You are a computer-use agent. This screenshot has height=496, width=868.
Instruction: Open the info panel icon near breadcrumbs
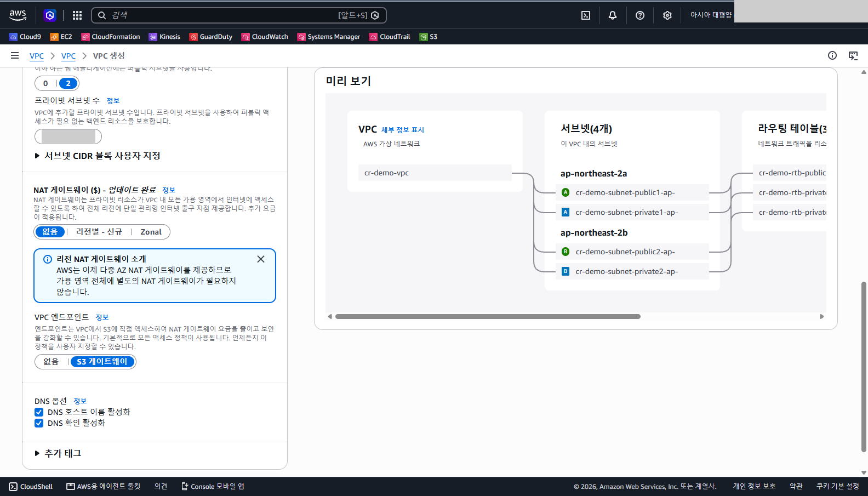(832, 55)
